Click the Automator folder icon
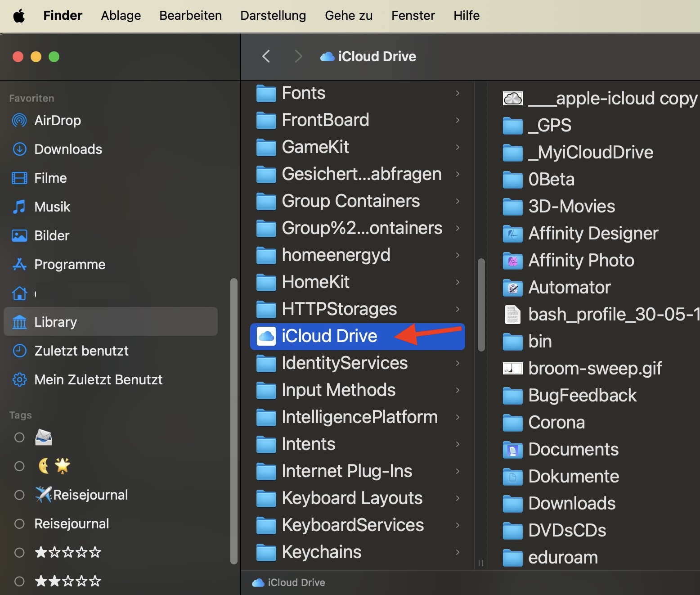Viewport: 700px width, 595px height. (x=512, y=288)
